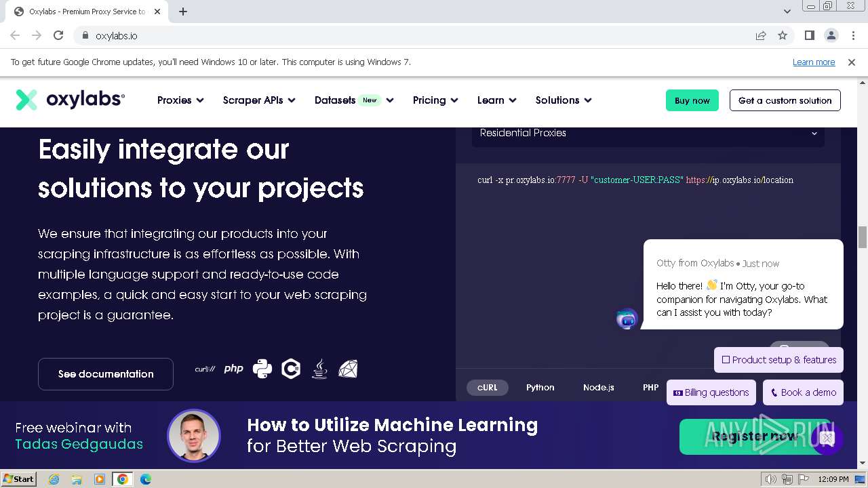The image size is (868, 488).
Task: Choose Product setup & features reply
Action: pyautogui.click(x=779, y=360)
